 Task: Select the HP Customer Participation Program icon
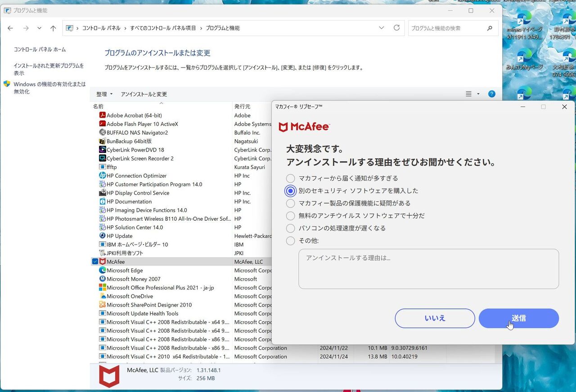pos(103,184)
